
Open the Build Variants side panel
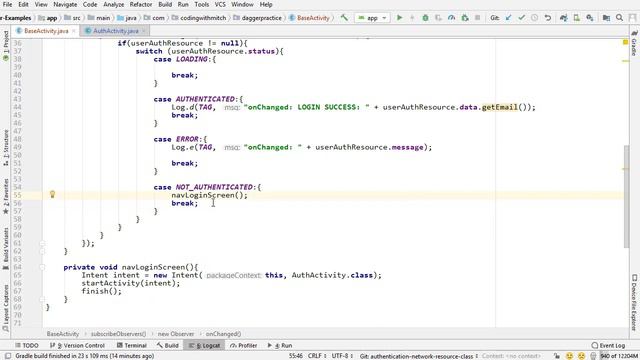tap(6, 248)
